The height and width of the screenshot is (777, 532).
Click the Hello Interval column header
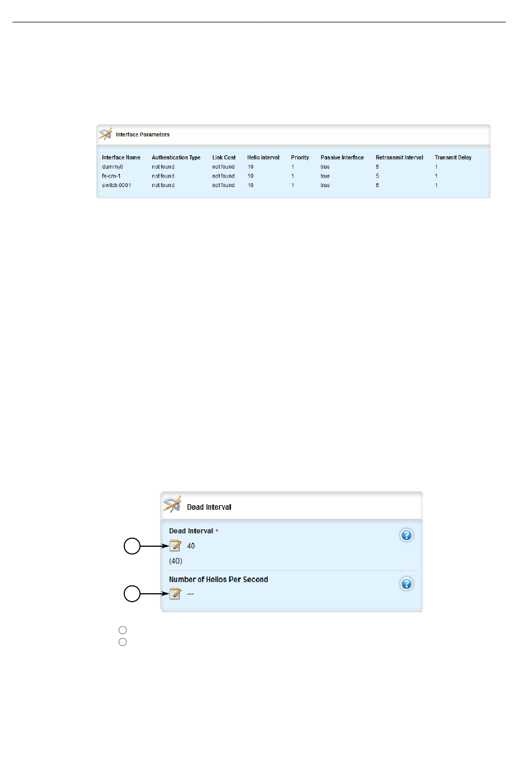(263, 157)
